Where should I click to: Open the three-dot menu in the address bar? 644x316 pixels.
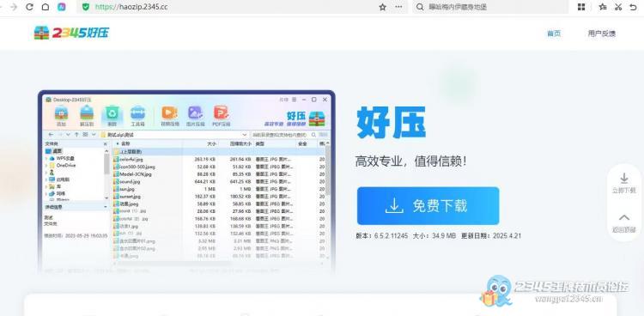[398, 7]
